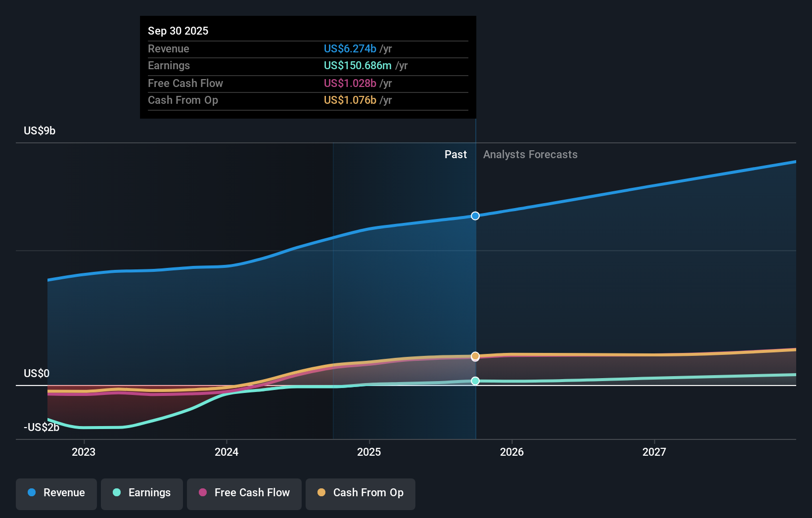This screenshot has width=812, height=518.
Task: Toggle the Free Cash Flow series
Action: (244, 493)
